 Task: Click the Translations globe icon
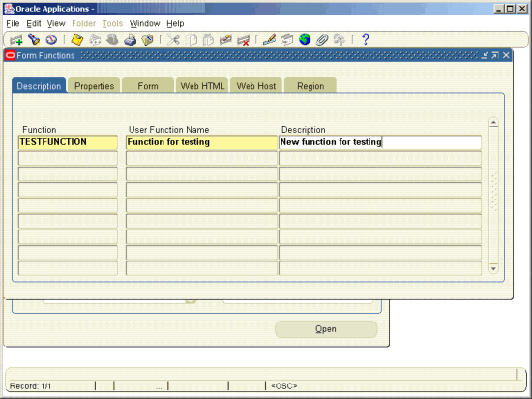(305, 40)
